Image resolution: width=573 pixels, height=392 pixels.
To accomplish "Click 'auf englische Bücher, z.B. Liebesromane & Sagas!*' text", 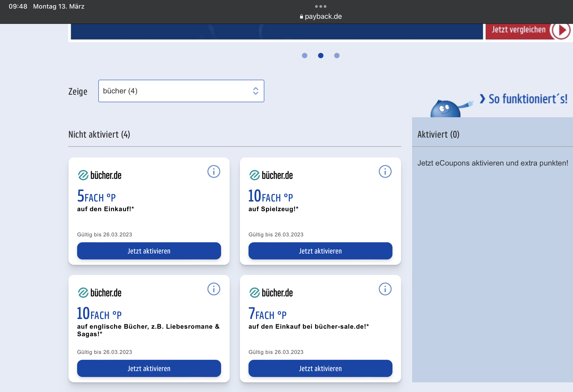I will coord(148,330).
